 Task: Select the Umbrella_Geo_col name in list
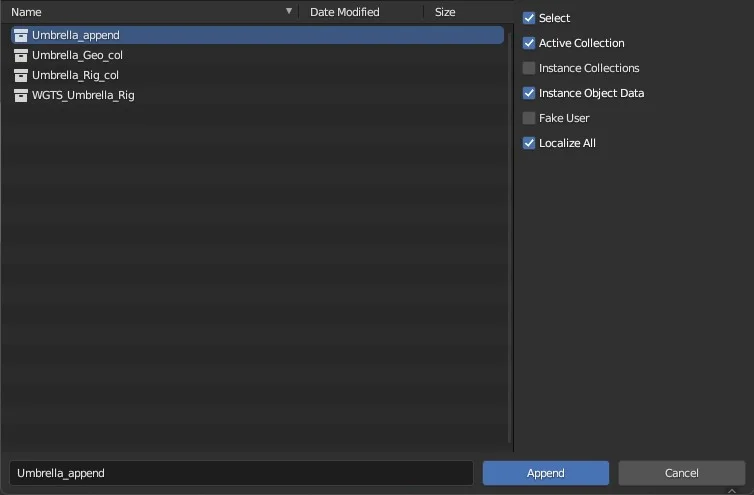click(77, 55)
